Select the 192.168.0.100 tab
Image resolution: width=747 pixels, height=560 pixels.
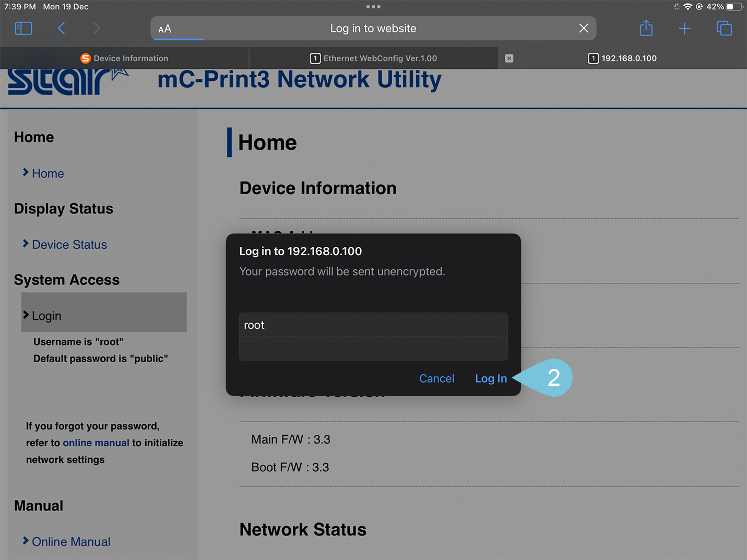click(622, 58)
